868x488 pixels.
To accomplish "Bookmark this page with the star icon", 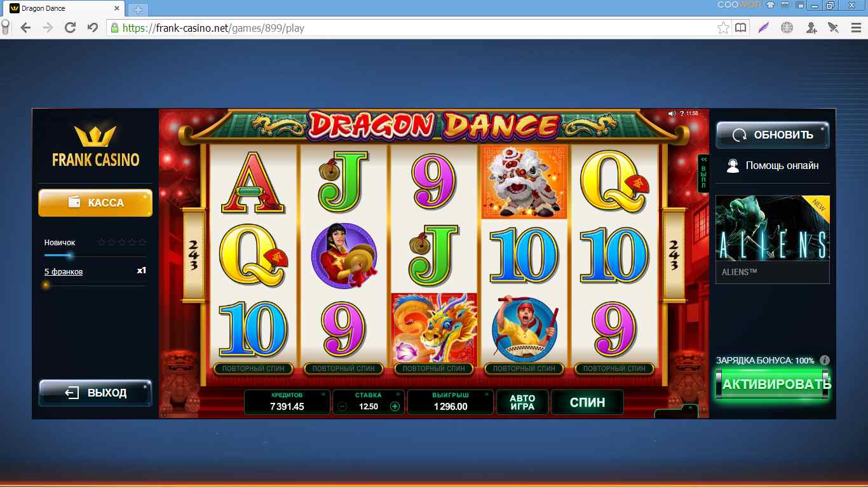I will pos(723,28).
